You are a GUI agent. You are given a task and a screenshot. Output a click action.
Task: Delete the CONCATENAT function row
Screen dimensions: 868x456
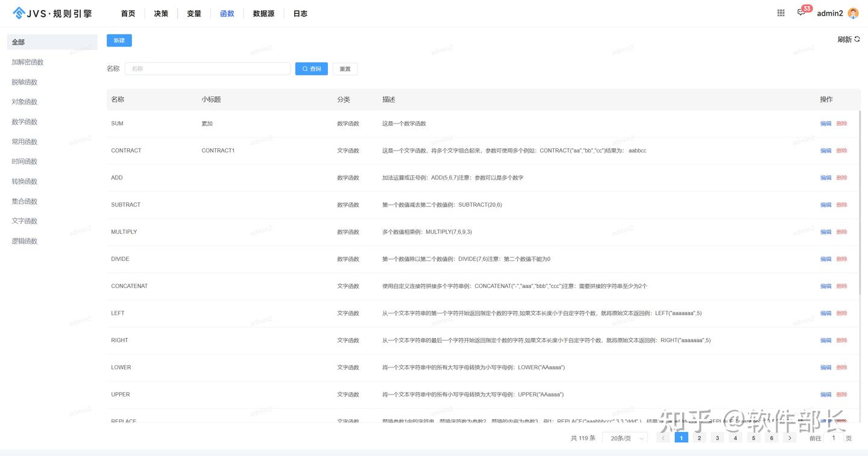coord(841,286)
